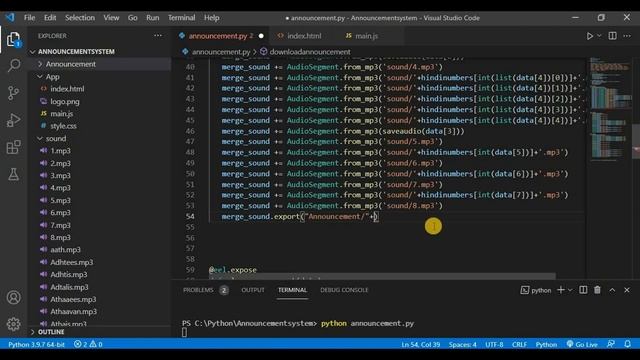
Task: Collapse the App folder
Action: tap(100, 77)
